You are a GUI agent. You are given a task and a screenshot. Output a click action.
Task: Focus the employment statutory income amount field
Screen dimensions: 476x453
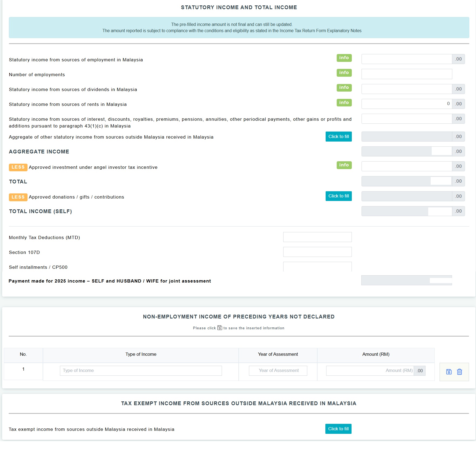pos(407,59)
